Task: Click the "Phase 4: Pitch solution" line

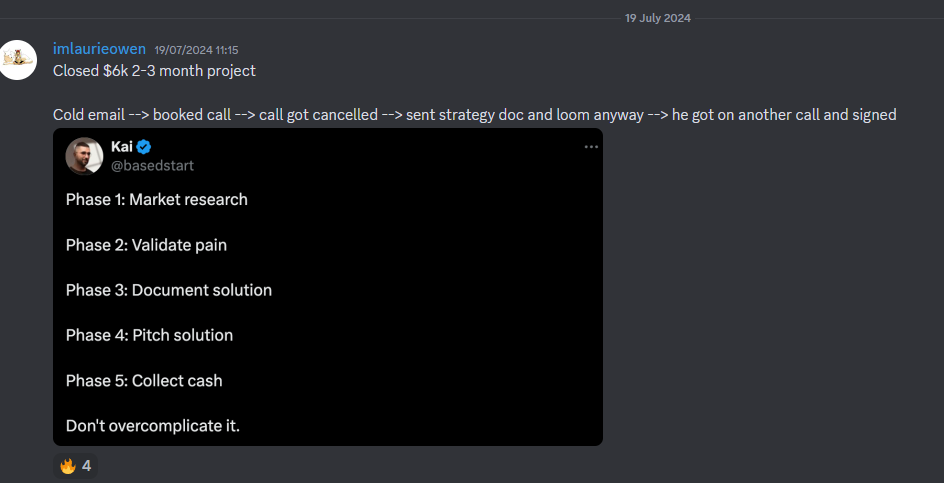Action: 149,335
